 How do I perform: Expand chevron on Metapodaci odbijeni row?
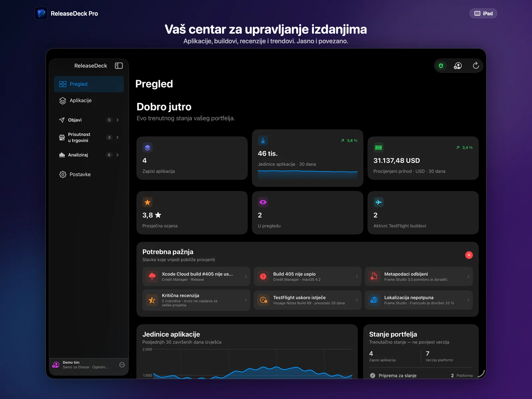(468, 277)
